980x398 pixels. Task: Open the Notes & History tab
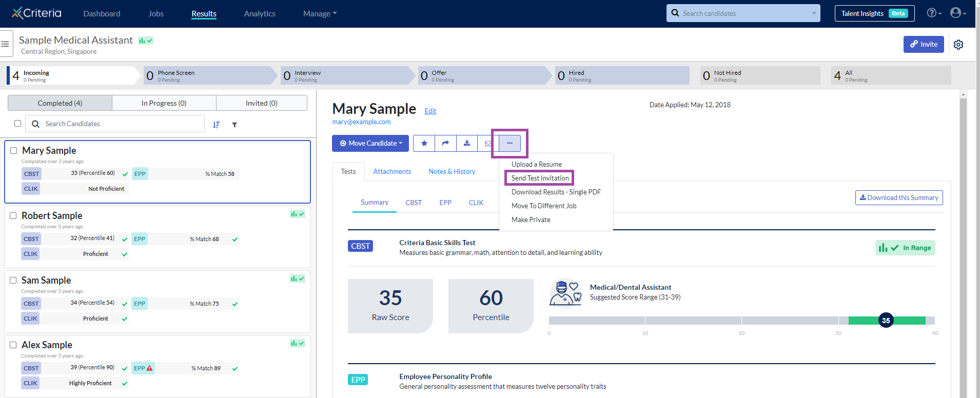(x=452, y=171)
